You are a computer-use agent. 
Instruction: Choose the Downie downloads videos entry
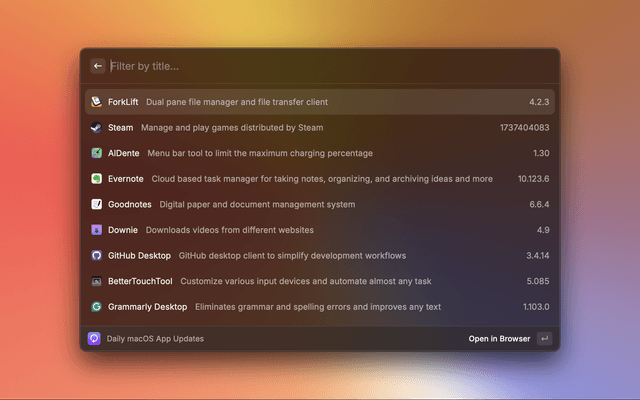[231, 230]
